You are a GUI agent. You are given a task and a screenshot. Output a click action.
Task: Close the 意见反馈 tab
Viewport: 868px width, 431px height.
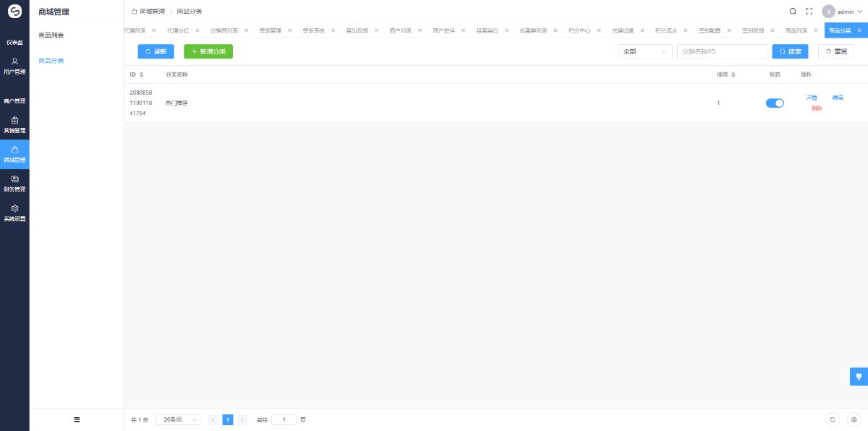[x=376, y=30]
